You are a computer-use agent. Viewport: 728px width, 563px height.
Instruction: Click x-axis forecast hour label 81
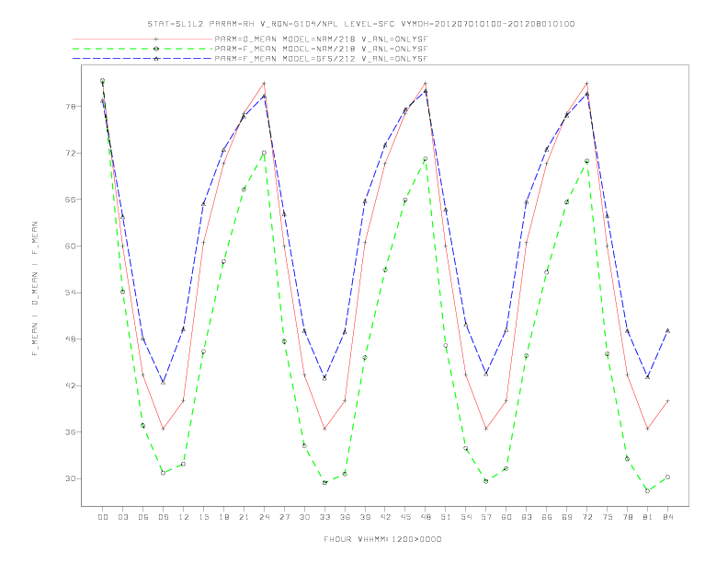[648, 517]
